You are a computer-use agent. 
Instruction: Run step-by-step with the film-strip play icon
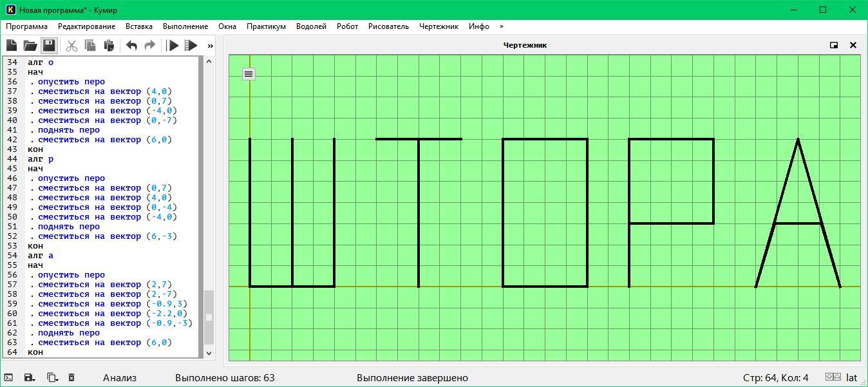pyautogui.click(x=191, y=45)
